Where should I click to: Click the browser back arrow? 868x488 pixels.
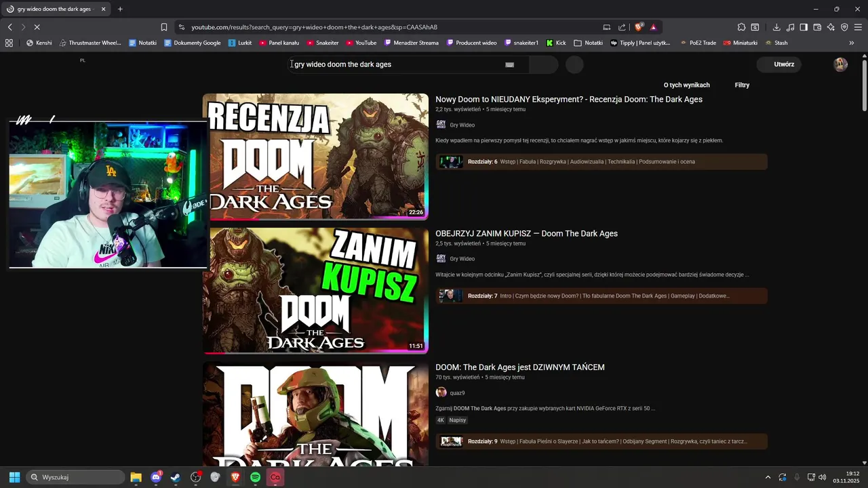pyautogui.click(x=9, y=27)
